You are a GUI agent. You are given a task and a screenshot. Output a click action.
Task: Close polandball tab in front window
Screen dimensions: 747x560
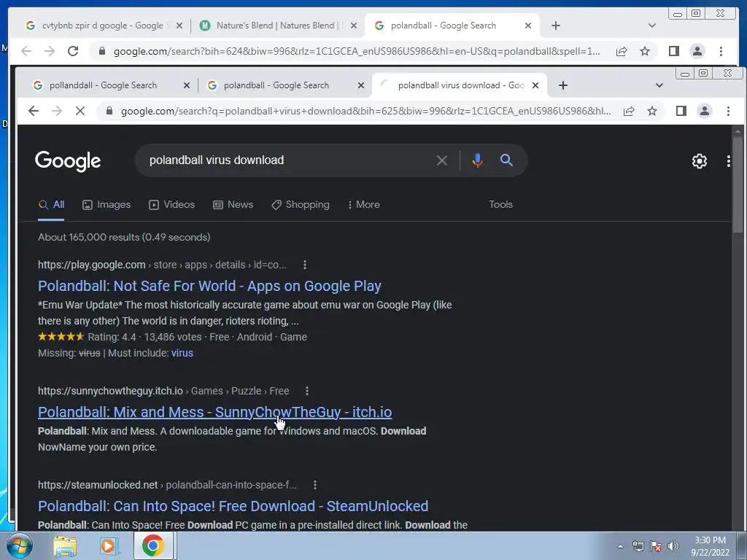pos(361,85)
